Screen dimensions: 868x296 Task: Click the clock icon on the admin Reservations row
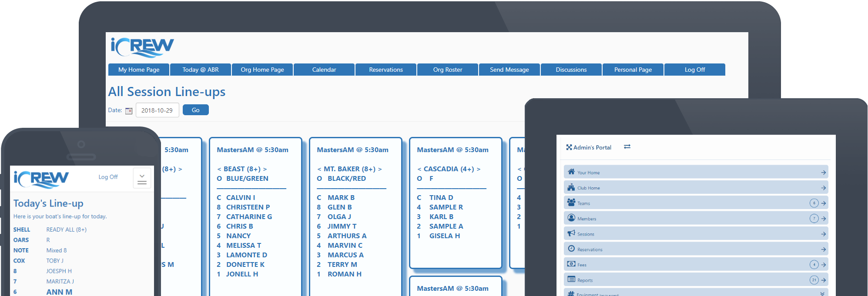click(x=571, y=249)
